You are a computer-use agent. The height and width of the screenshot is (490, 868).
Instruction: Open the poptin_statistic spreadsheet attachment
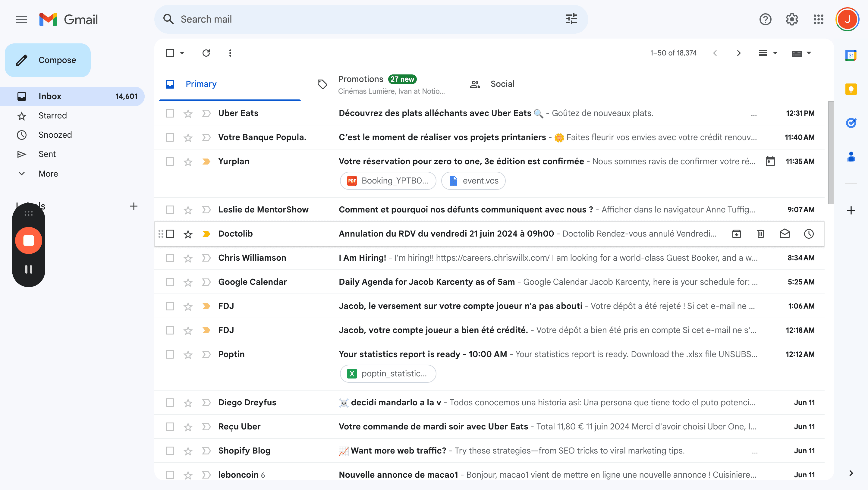tap(388, 373)
